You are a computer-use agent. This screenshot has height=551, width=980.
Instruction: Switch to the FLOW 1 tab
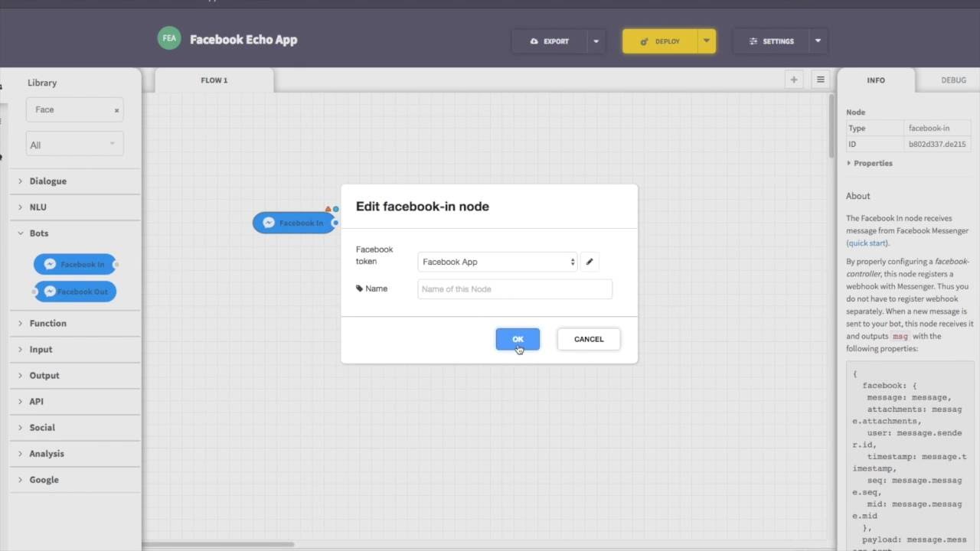point(214,80)
